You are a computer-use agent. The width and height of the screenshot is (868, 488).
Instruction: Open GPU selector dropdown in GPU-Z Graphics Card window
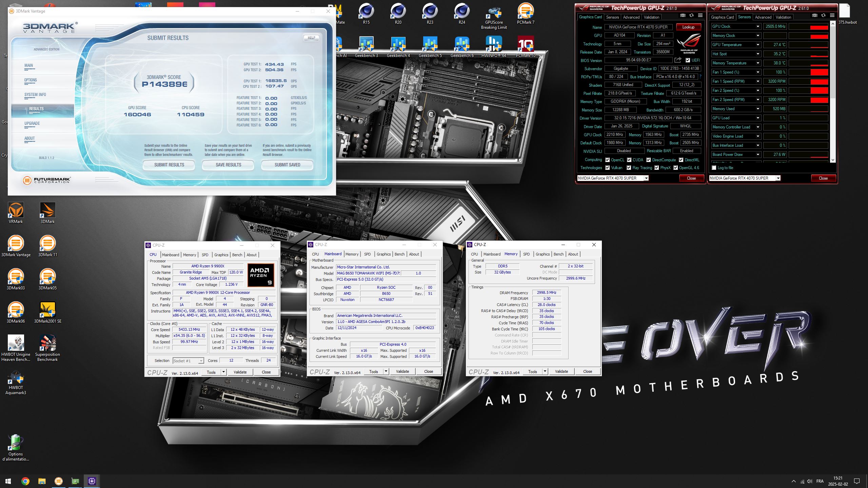pyautogui.click(x=646, y=178)
